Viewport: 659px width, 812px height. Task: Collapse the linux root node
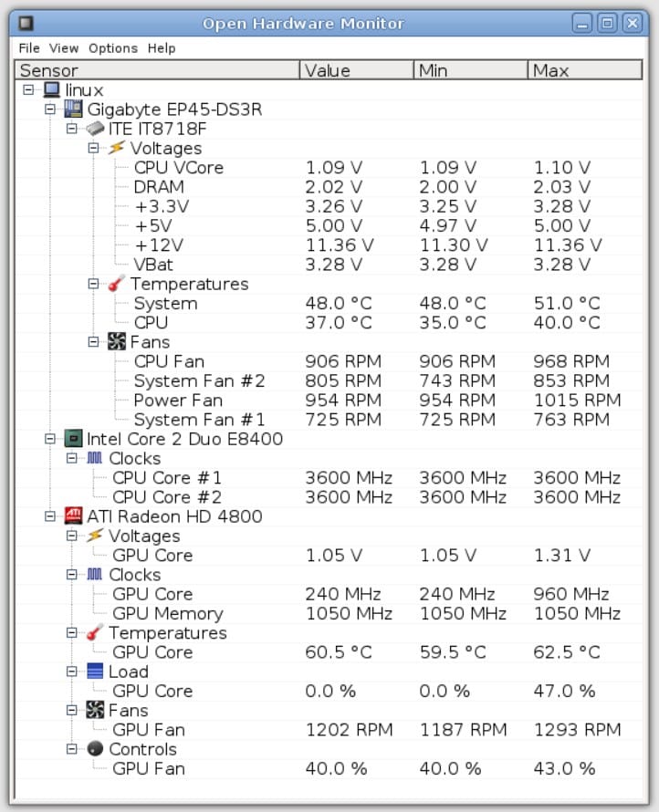pos(28,90)
